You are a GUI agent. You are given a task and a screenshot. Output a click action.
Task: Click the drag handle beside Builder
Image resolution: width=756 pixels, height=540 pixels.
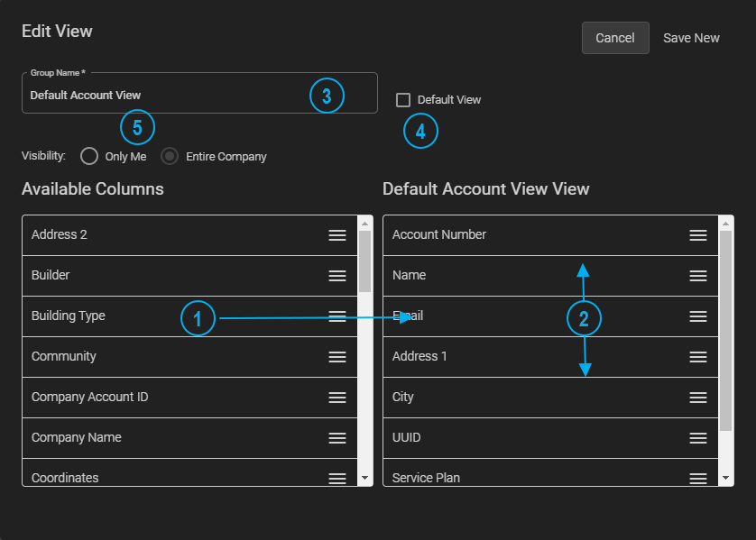tap(337, 275)
